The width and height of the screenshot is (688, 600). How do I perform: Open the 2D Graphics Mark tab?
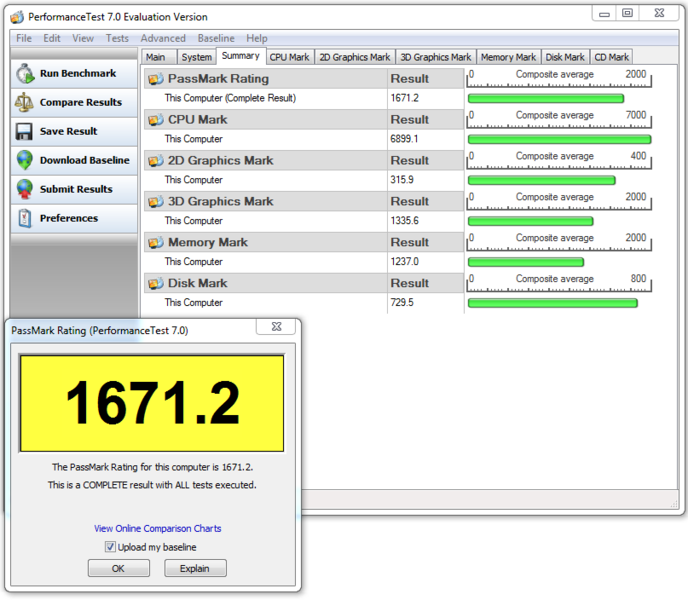(355, 57)
